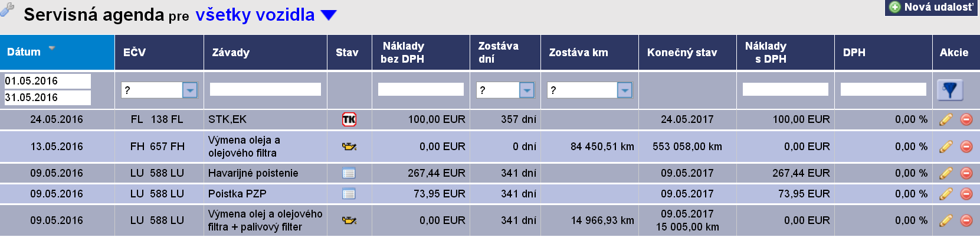Edit the 24.05.2016 STK,EK record
The height and width of the screenshot is (237, 980).
pos(946,119)
